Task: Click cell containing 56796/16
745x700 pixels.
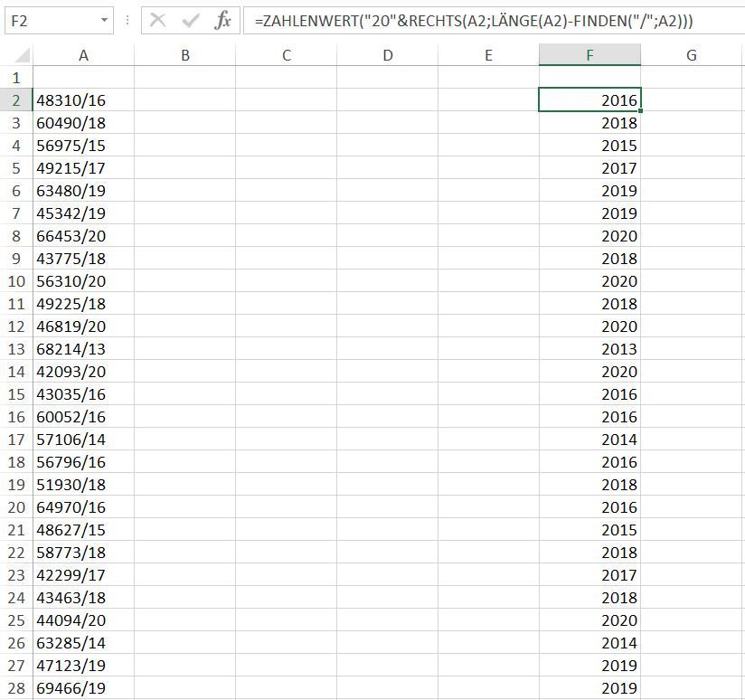Action: tap(83, 461)
